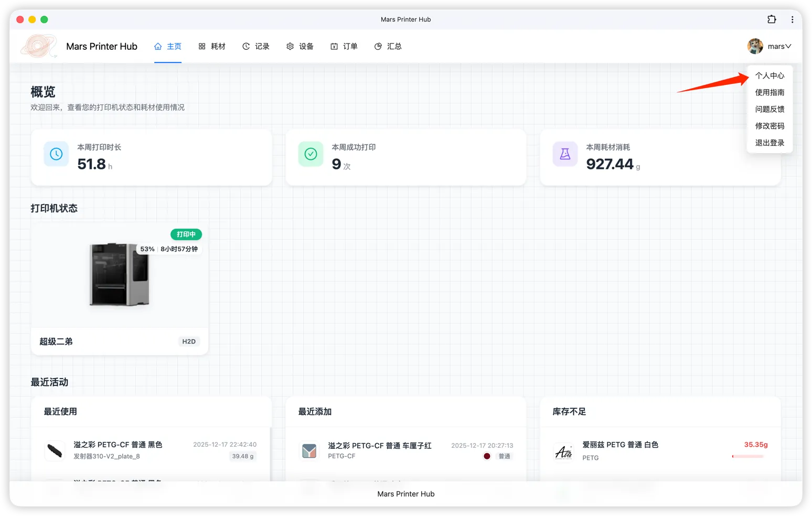Collapse the mars account dropdown arrow
Image resolution: width=812 pixels, height=516 pixels.
click(x=788, y=46)
